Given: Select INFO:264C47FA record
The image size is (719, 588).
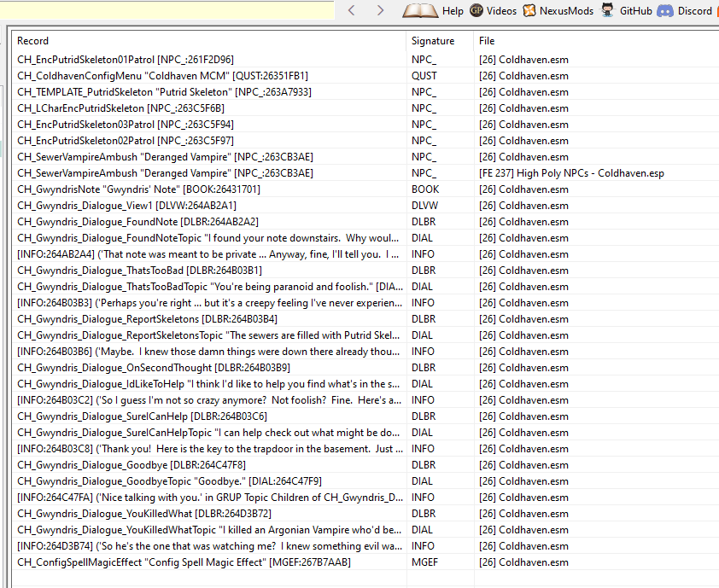Looking at the screenshot, I should coord(210,498).
